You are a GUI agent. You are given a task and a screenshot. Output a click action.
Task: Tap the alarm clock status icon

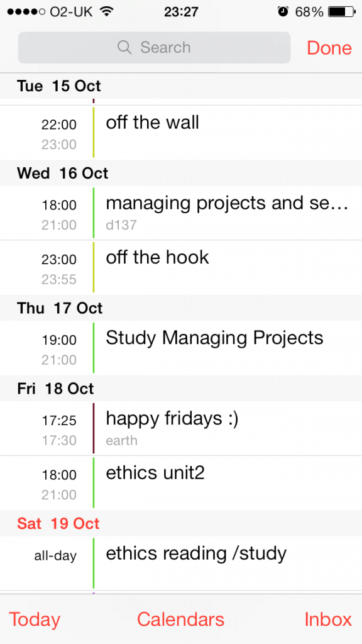(283, 12)
